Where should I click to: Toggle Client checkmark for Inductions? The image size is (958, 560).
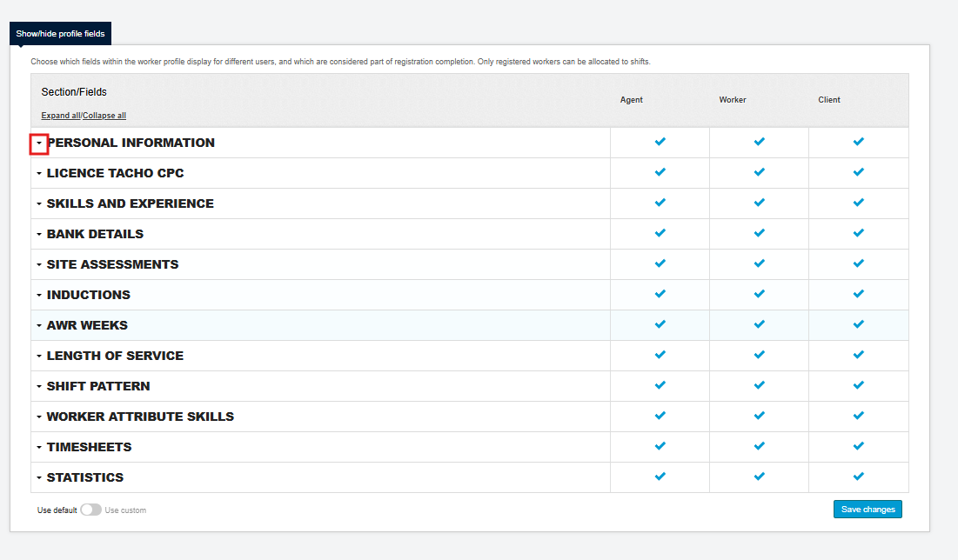[858, 294]
